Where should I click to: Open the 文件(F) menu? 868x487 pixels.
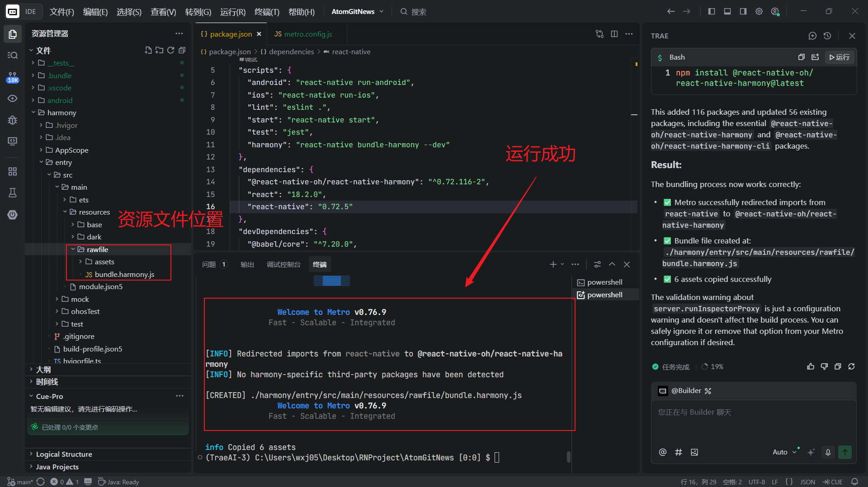(62, 12)
